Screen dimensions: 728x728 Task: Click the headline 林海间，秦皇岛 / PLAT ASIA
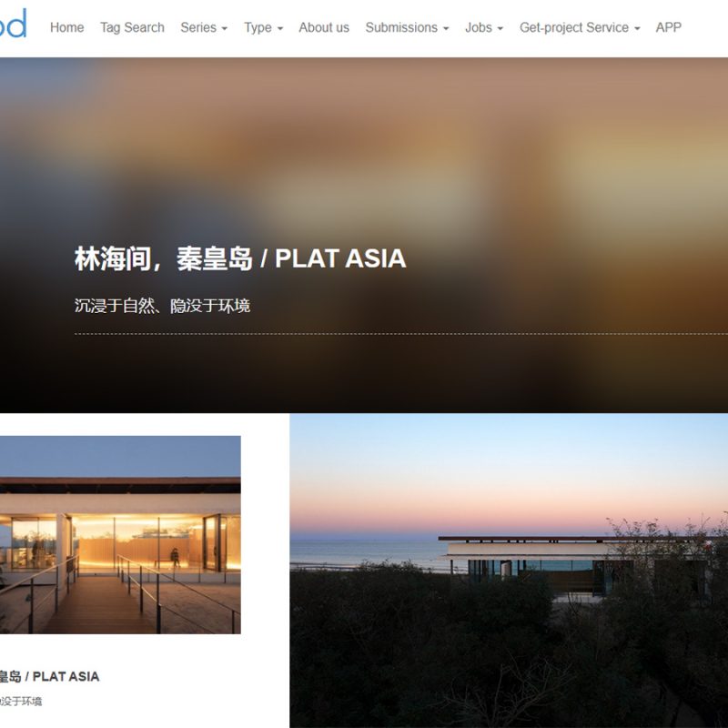(240, 258)
